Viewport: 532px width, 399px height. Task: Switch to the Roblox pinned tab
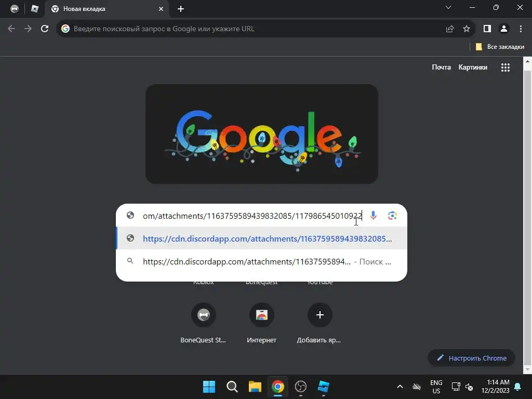pyautogui.click(x=35, y=9)
